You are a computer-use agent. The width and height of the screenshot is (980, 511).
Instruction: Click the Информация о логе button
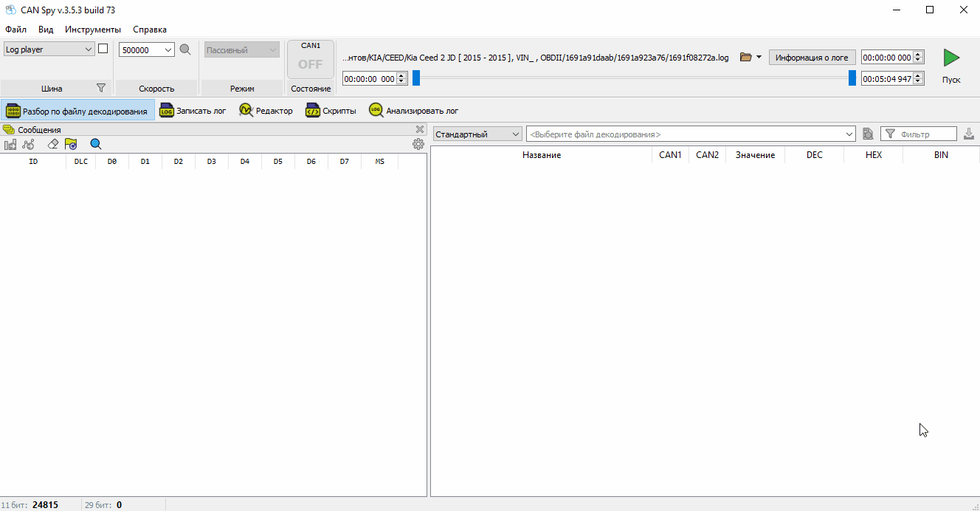tap(812, 57)
